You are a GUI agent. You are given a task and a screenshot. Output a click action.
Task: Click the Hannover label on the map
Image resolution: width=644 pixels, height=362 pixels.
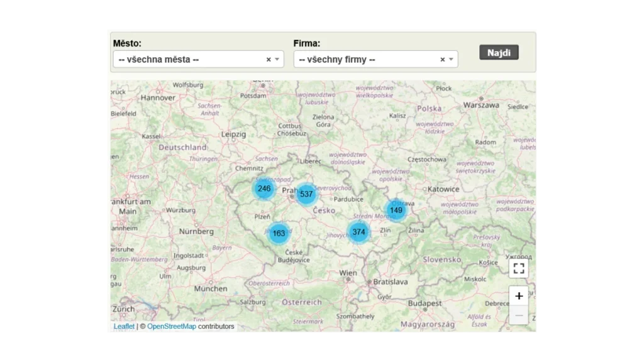[158, 97]
